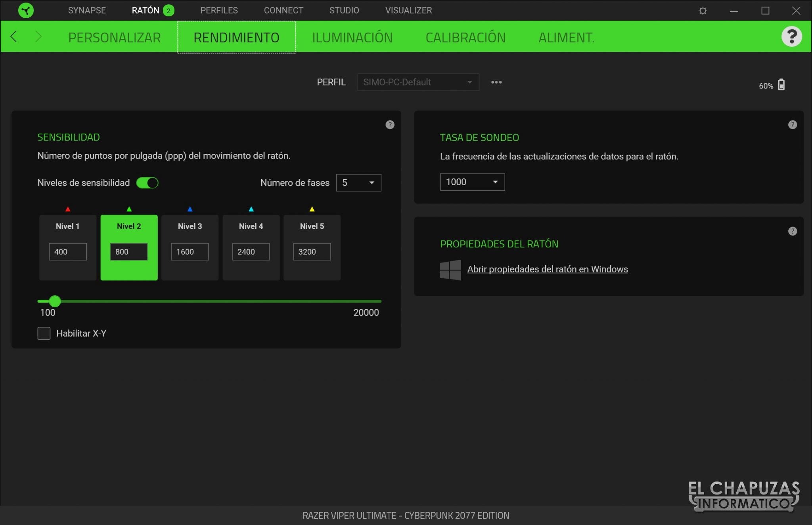Viewport: 812px width, 525px height.
Task: Click the DPI sensitivity slider handle
Action: tap(55, 301)
